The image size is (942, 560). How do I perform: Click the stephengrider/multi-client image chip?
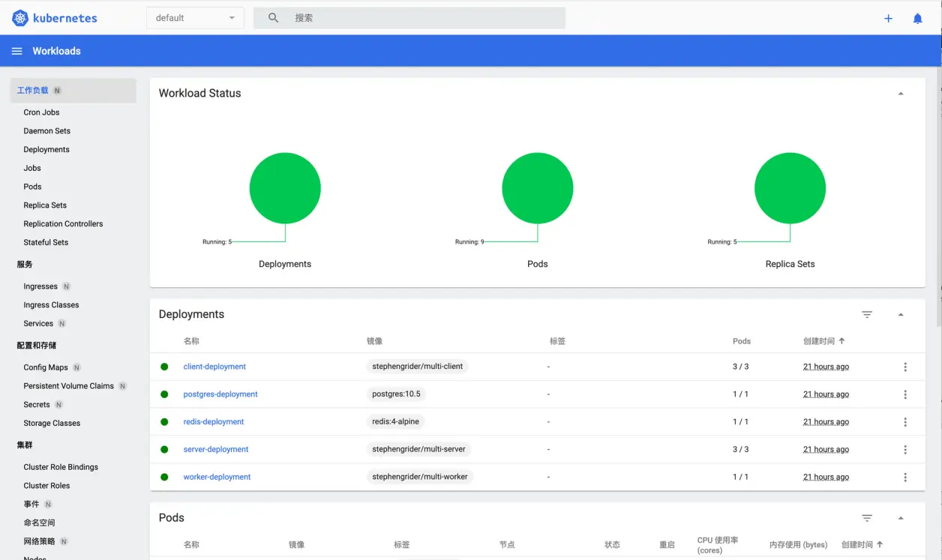418,367
